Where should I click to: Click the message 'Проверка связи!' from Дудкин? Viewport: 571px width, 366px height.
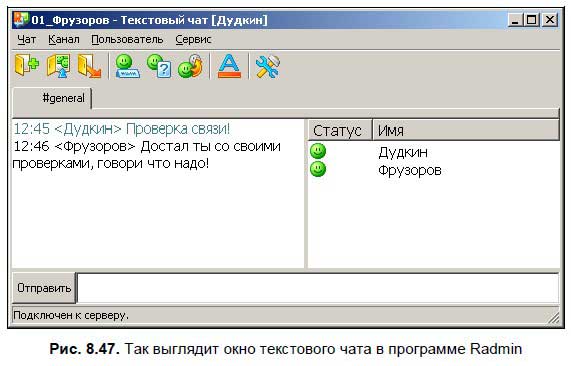(122, 129)
